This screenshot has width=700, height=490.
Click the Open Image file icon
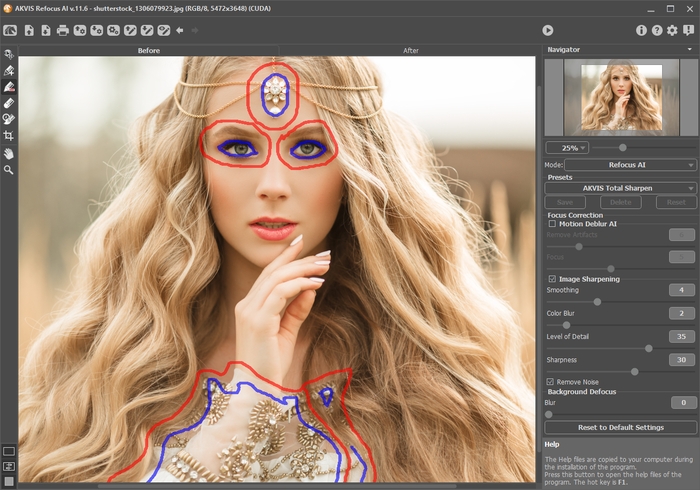[29, 30]
